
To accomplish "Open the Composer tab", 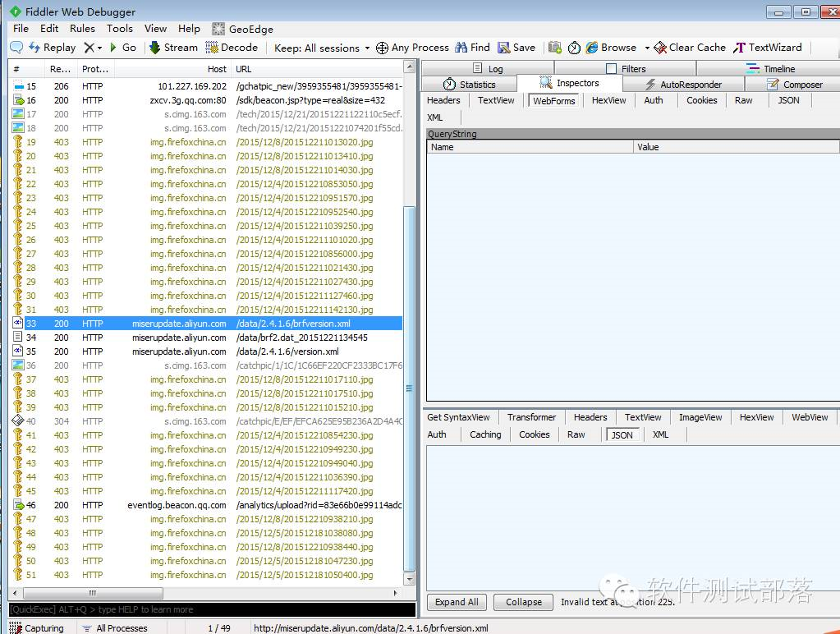I will pyautogui.click(x=795, y=85).
